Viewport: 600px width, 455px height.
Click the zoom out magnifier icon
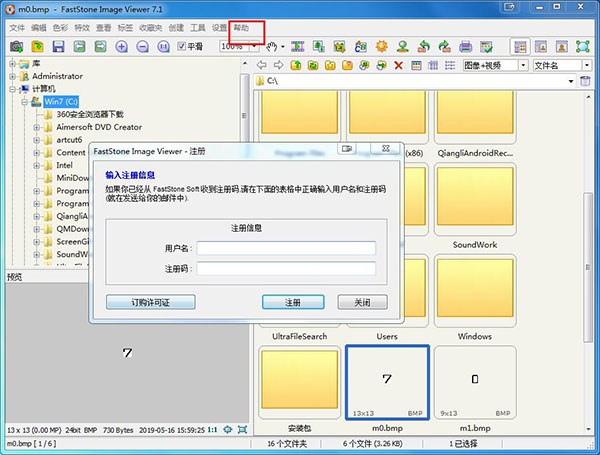142,47
